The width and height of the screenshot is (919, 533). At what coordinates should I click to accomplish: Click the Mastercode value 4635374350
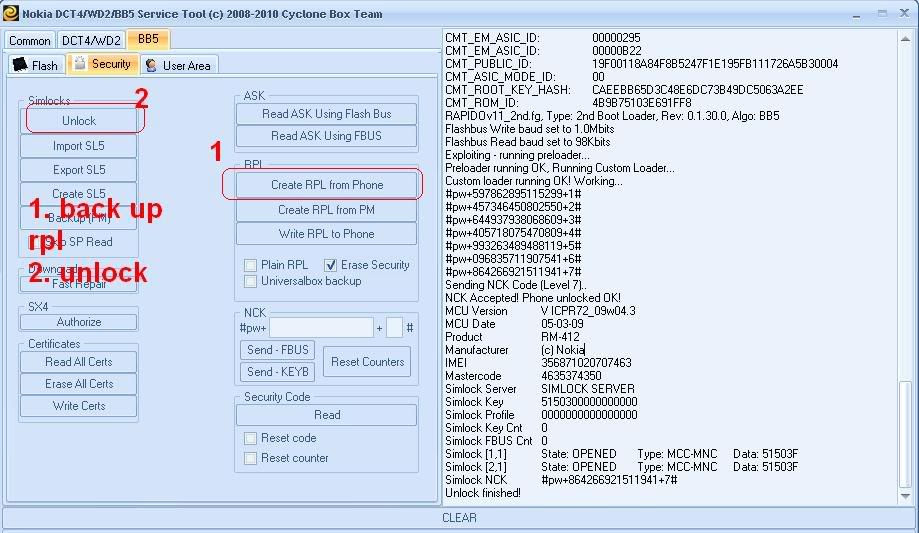coord(571,376)
